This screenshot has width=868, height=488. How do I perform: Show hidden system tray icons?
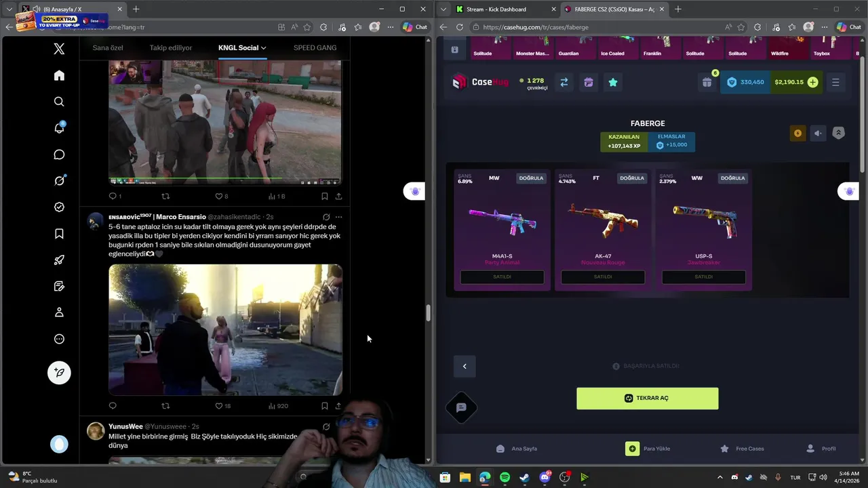(720, 478)
